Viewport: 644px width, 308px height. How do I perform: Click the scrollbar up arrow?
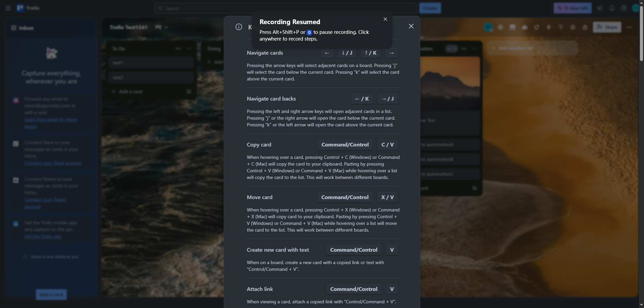tap(641, 2)
